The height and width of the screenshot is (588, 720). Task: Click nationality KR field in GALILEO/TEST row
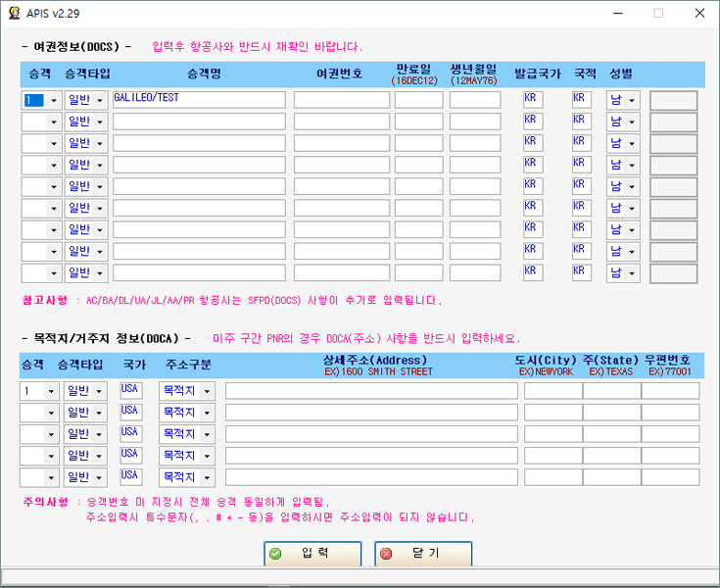click(x=581, y=100)
